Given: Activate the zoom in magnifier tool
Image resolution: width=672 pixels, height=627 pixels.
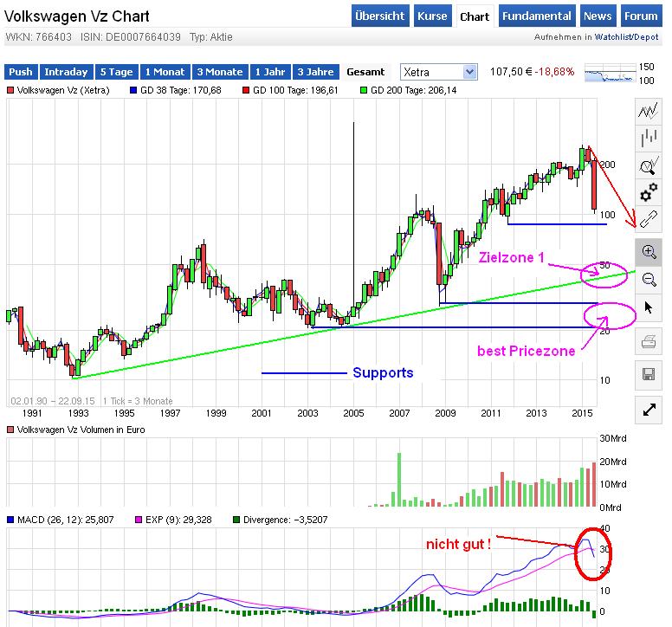Looking at the screenshot, I should [x=649, y=252].
